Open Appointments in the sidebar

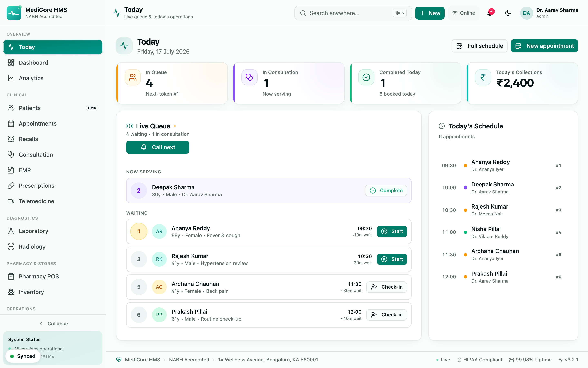pyautogui.click(x=53, y=124)
